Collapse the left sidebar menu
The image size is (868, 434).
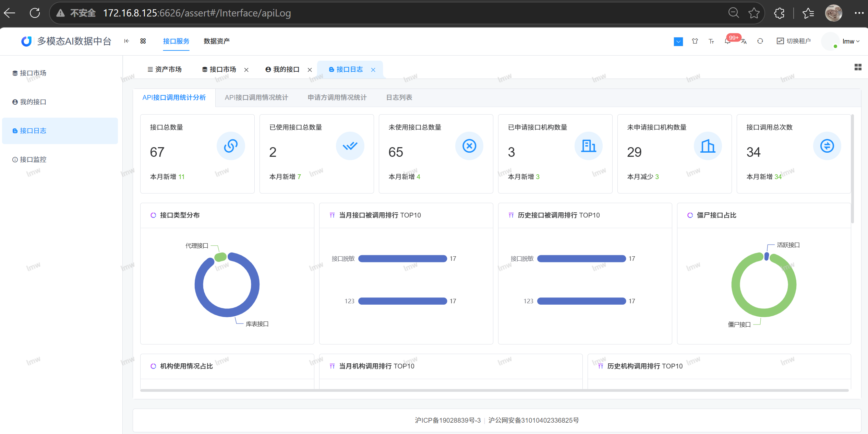126,41
